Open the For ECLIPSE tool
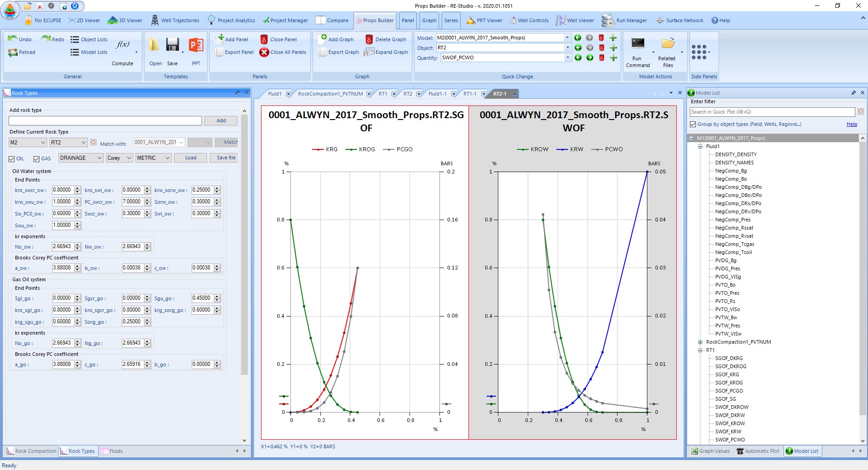Screen dimensions: 868x470 click(x=43, y=20)
